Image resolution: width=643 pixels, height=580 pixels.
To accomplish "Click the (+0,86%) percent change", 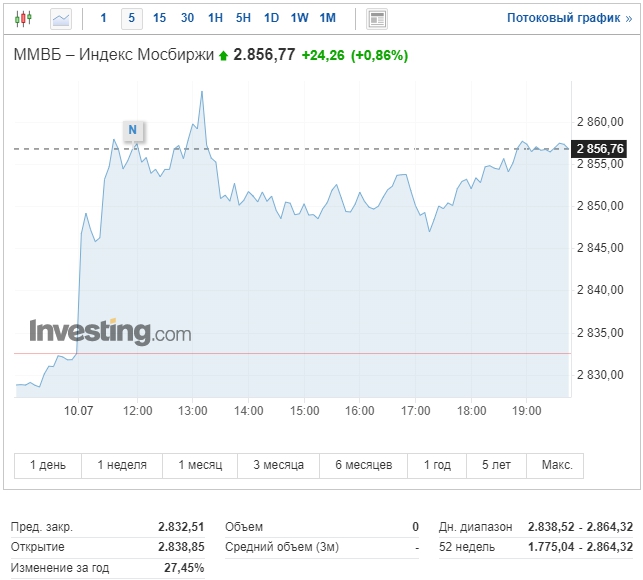I will (380, 55).
